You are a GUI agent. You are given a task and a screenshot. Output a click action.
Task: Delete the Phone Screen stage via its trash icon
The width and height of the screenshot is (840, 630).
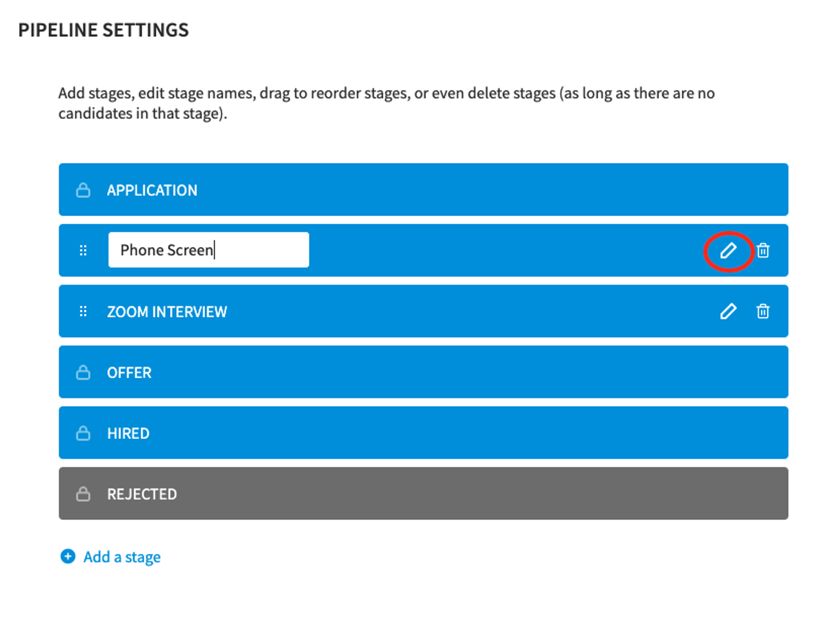pyautogui.click(x=763, y=250)
